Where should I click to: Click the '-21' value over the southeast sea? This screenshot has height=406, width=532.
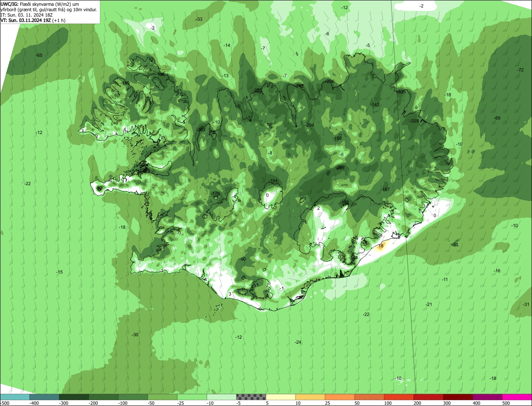pos(429,304)
